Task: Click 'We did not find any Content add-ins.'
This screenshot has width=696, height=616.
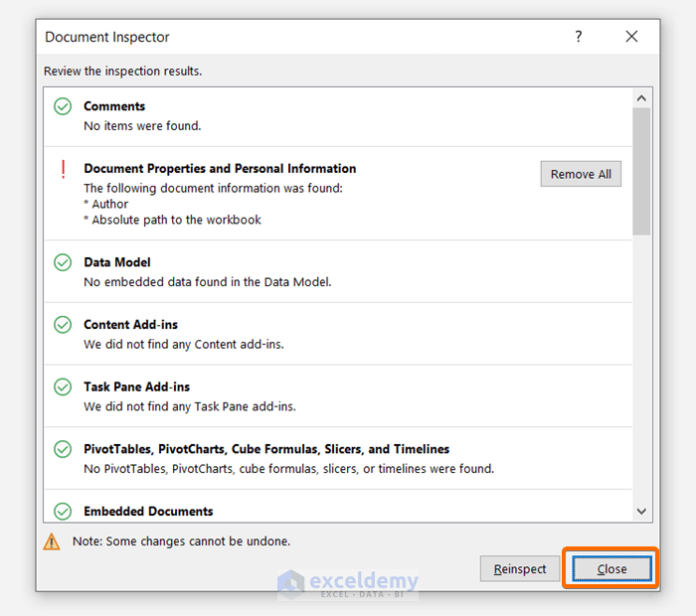Action: point(184,345)
